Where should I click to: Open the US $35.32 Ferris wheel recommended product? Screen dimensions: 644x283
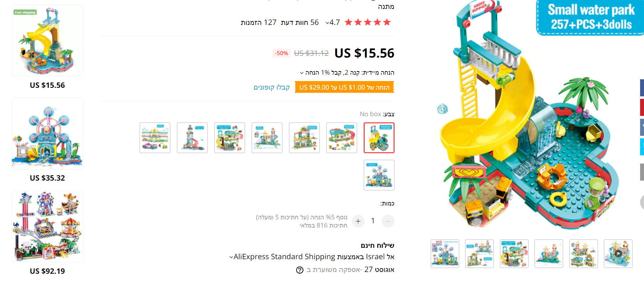pos(47,134)
